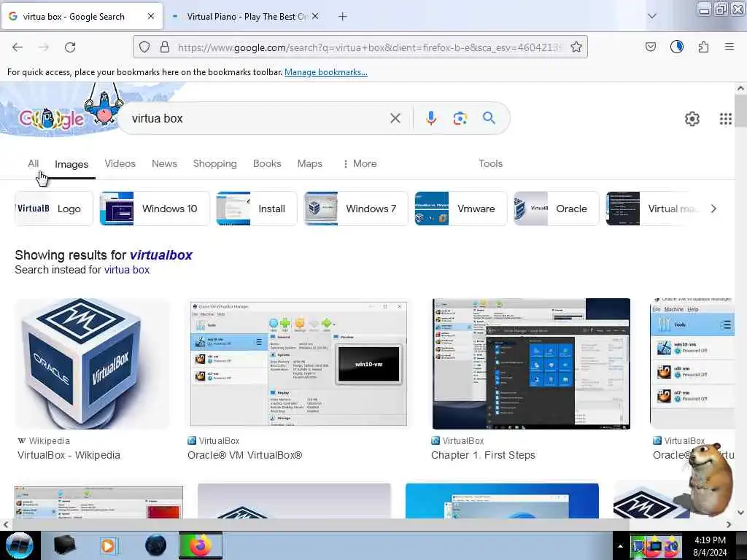The width and height of the screenshot is (747, 560).
Task: Search by image with Google Lens
Action: tap(460, 118)
